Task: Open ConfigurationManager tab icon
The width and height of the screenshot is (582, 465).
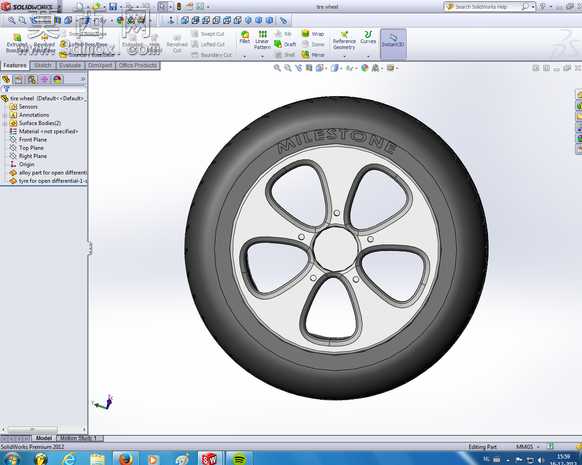Action: click(32, 79)
